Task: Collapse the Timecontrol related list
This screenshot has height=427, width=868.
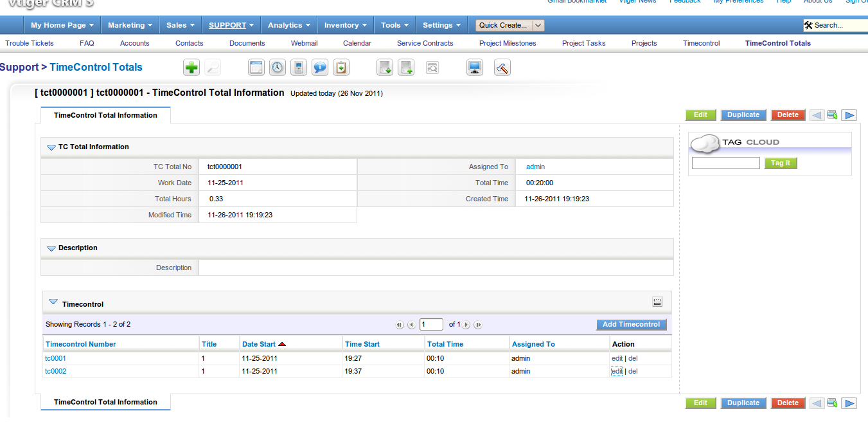Action: pos(53,302)
